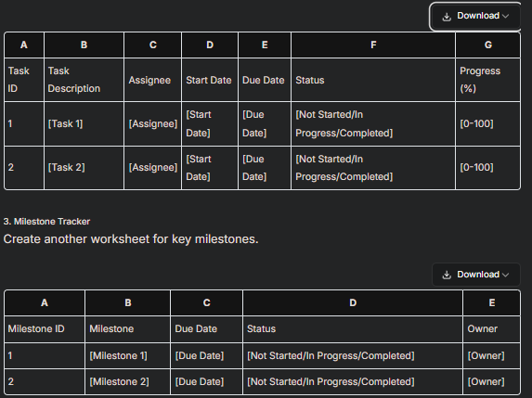Select the 'Task ID' header cell
The height and width of the screenshot is (398, 532).
(x=24, y=80)
